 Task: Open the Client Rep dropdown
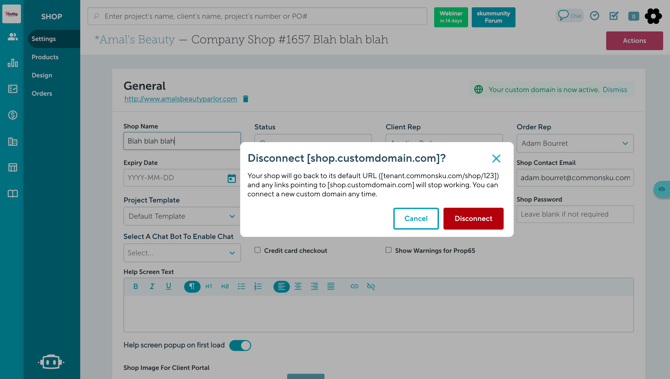tap(444, 138)
